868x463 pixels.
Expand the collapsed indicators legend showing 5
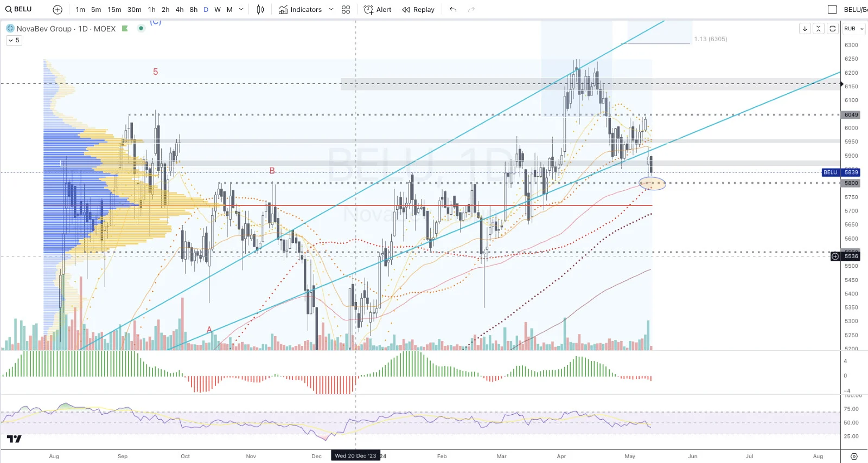click(14, 40)
